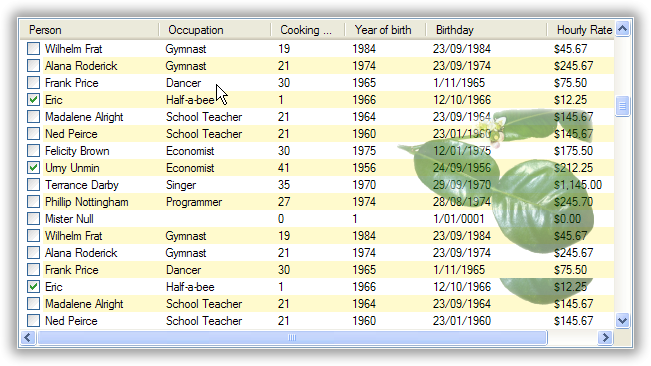651x366 pixels.
Task: Click the Cooking ... column header
Action: click(x=308, y=30)
